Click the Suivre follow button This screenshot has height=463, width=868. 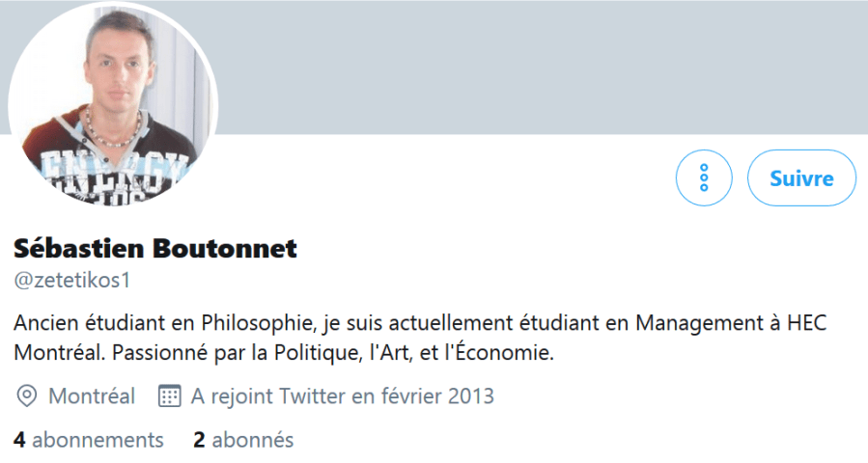click(x=801, y=177)
